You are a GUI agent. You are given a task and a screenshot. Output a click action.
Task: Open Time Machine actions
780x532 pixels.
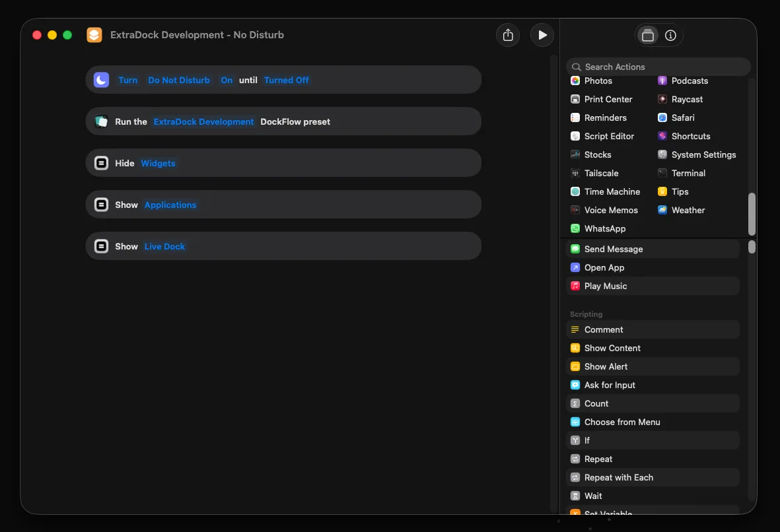coord(606,191)
